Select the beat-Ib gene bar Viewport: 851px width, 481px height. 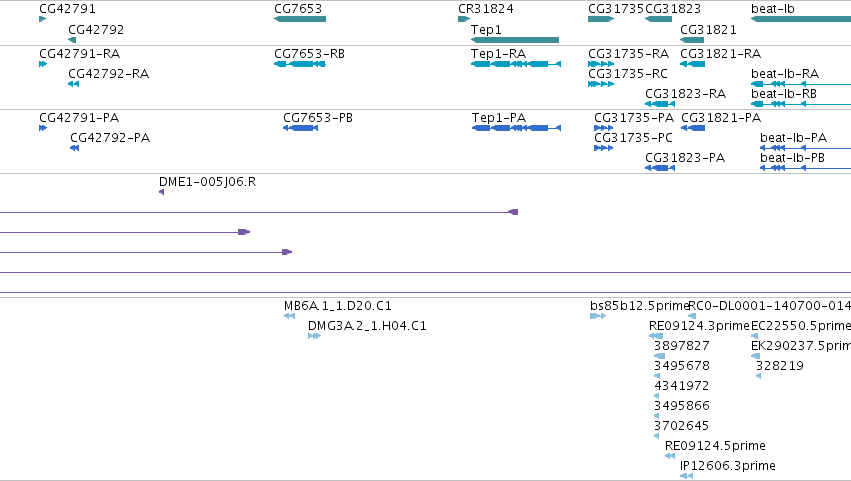click(801, 19)
